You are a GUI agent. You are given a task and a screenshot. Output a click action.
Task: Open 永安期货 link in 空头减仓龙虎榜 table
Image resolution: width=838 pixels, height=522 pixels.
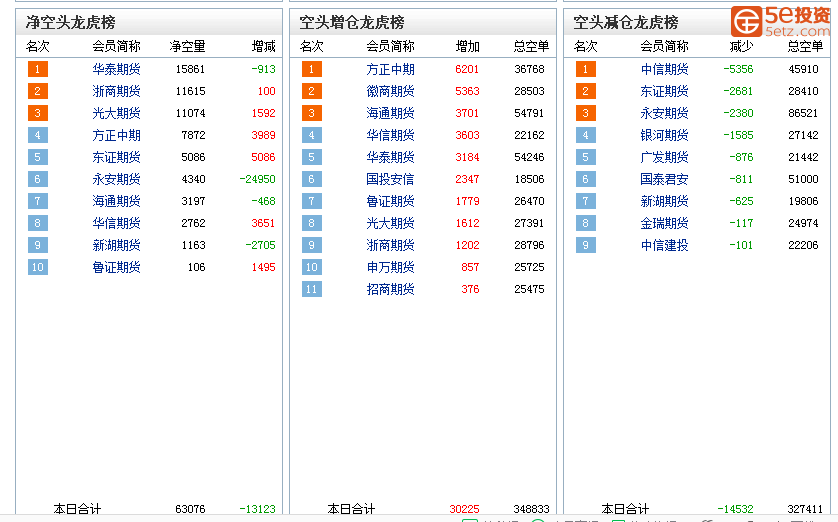click(x=664, y=113)
